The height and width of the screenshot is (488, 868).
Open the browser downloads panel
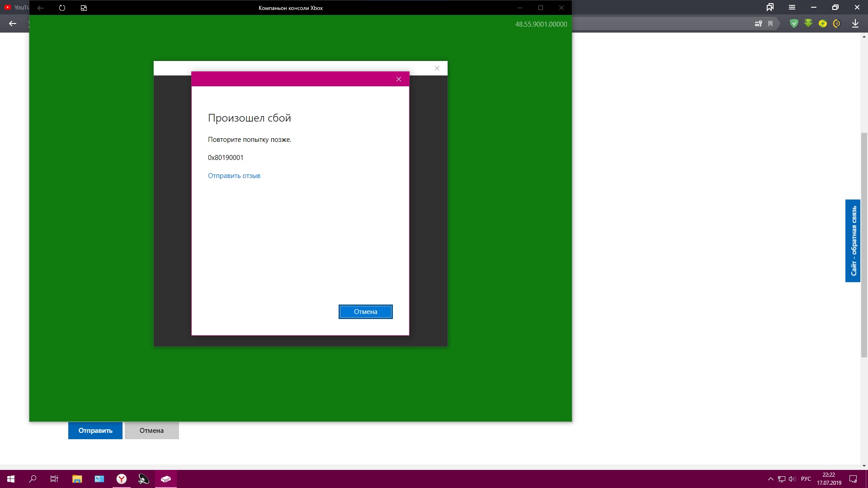855,23
